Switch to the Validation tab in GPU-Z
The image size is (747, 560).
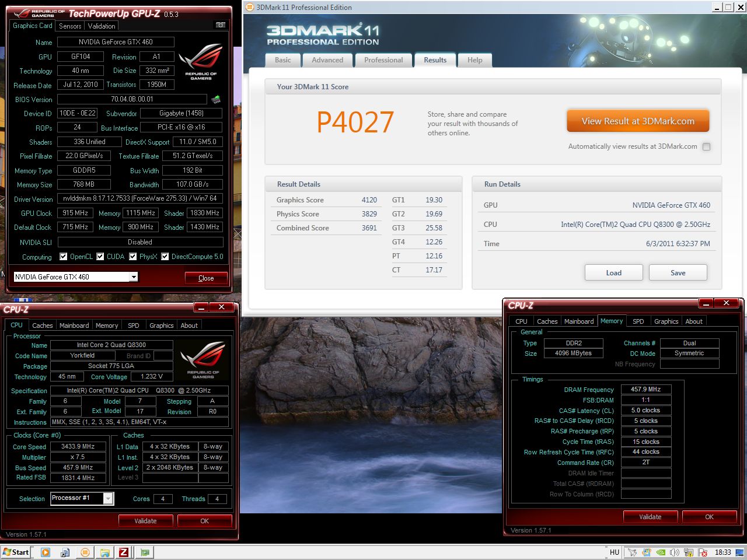[x=102, y=26]
